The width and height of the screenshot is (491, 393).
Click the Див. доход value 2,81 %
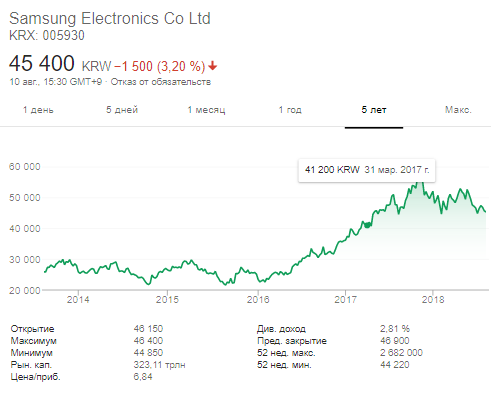pyautogui.click(x=395, y=329)
